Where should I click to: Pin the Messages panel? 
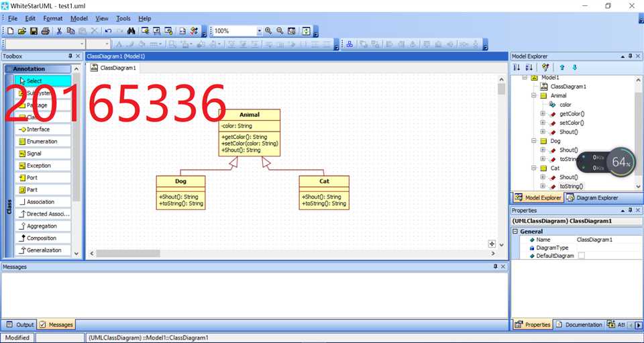point(495,266)
